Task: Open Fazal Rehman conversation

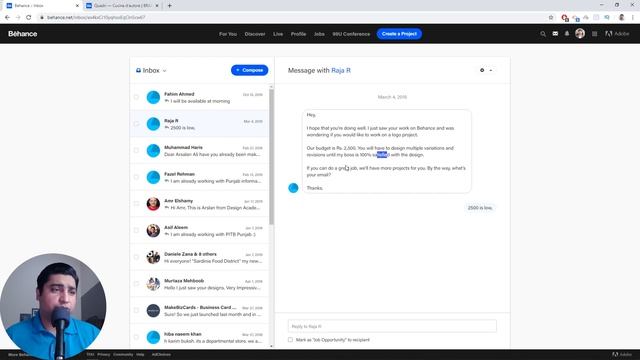Action: pos(200,177)
